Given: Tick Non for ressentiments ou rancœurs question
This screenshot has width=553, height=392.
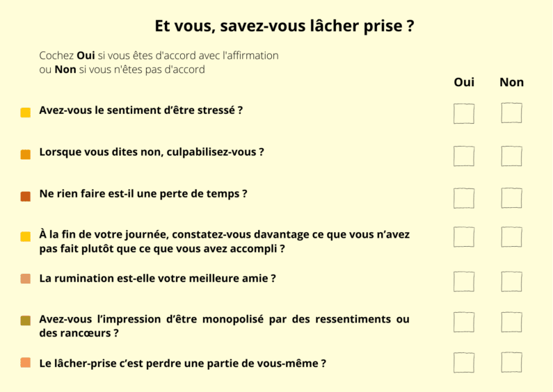Looking at the screenshot, I should 511,322.
